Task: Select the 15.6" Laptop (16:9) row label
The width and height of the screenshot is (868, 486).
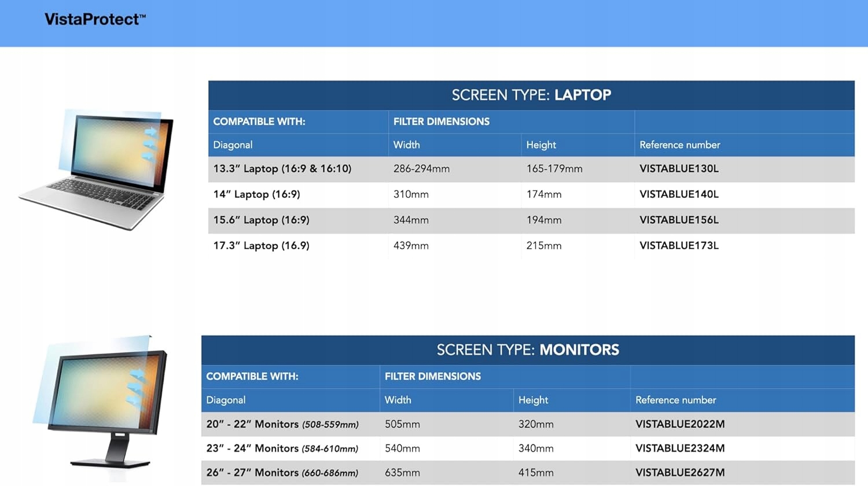Action: pyautogui.click(x=261, y=220)
